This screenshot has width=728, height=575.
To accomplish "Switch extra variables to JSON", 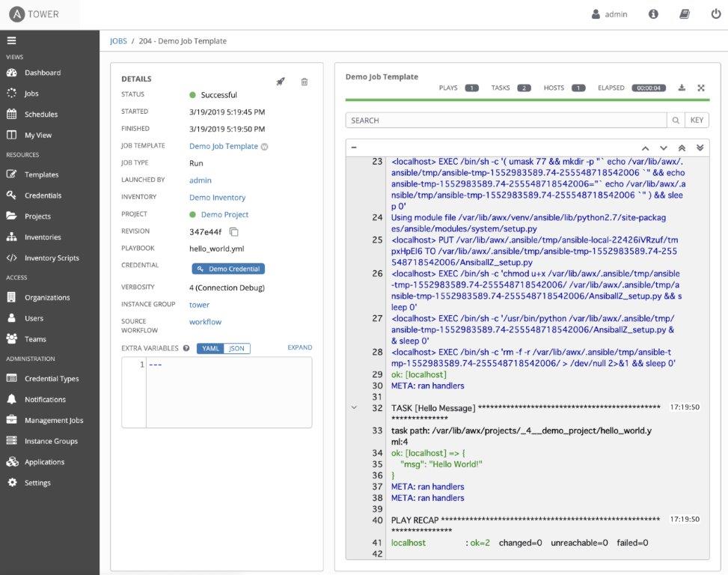I will [236, 348].
